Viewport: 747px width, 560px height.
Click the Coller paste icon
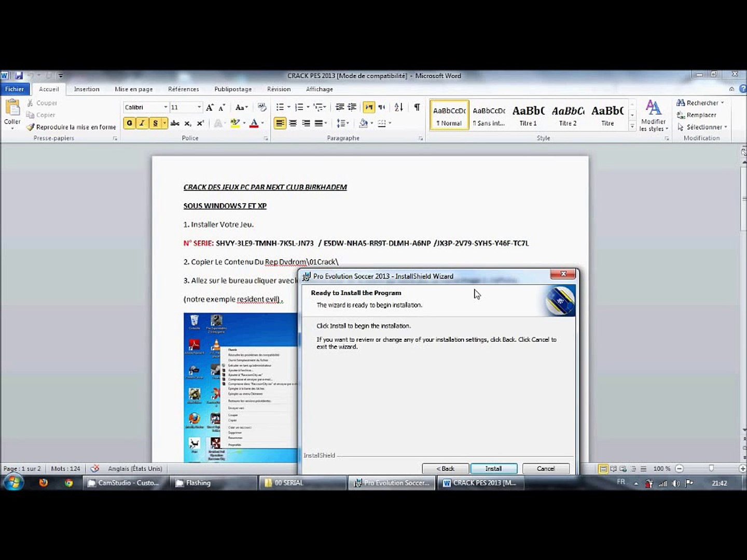[x=12, y=108]
